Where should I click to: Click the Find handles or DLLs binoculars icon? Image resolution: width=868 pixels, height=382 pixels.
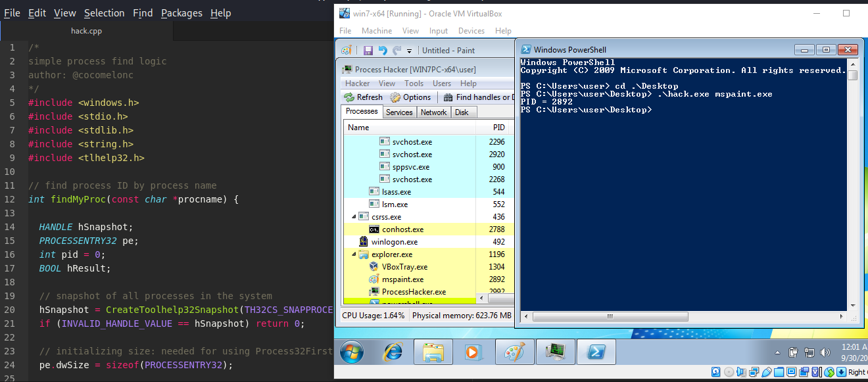tap(449, 97)
